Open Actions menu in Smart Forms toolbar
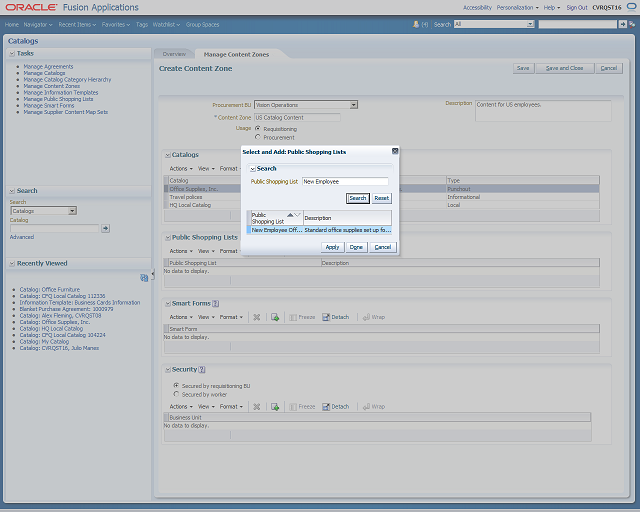This screenshot has width=640, height=512. [x=181, y=317]
